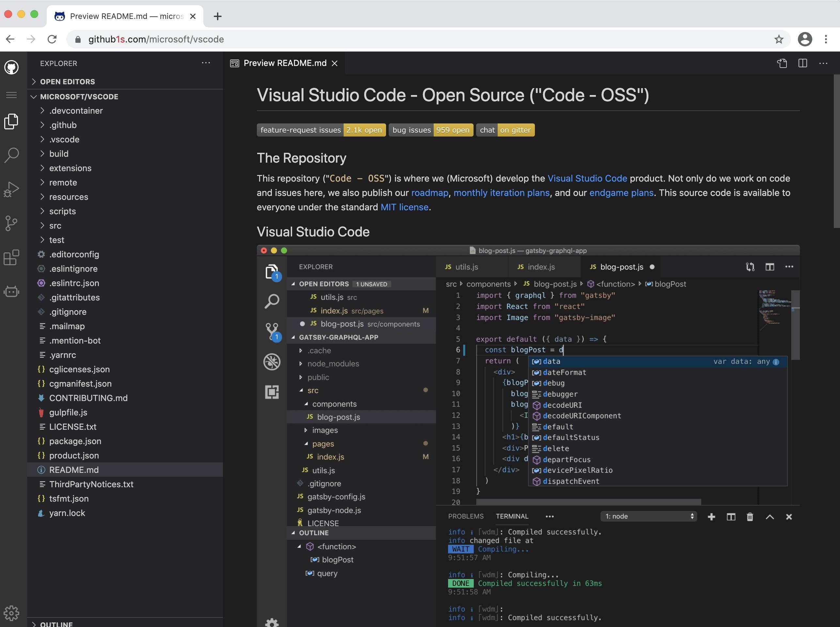840x627 pixels.
Task: Expand the .github folder
Action: (x=125, y=125)
